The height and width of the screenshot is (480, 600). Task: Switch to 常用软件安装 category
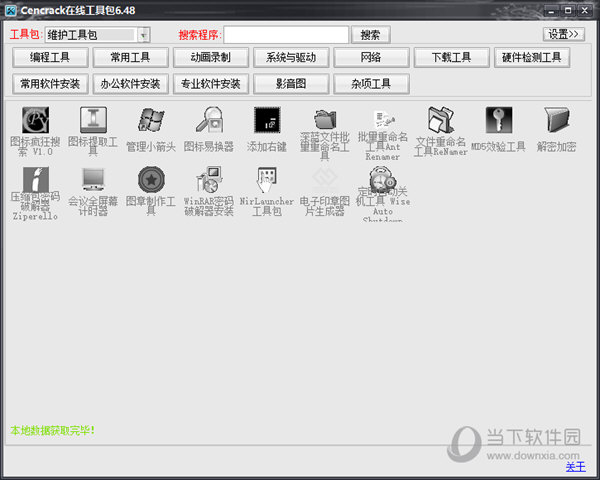click(50, 84)
